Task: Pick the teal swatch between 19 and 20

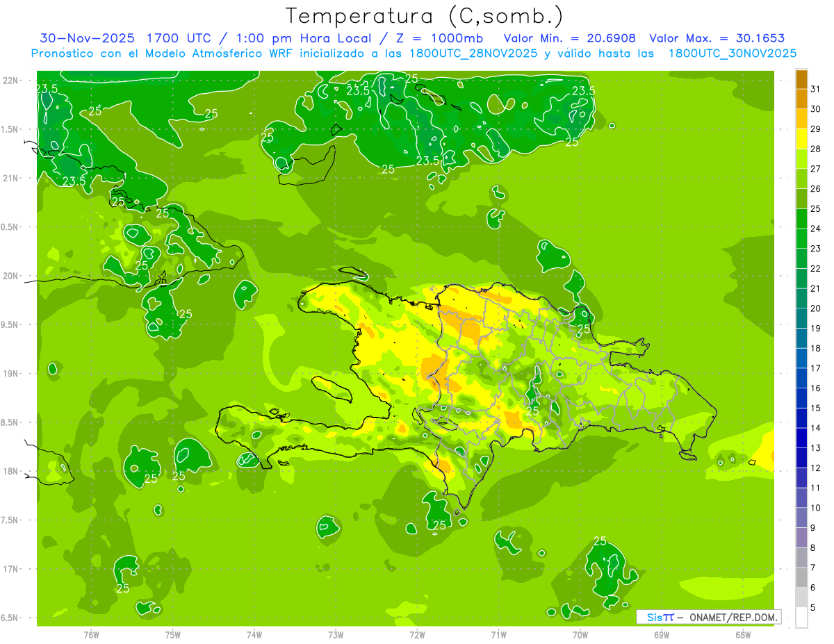Action: coord(801,318)
